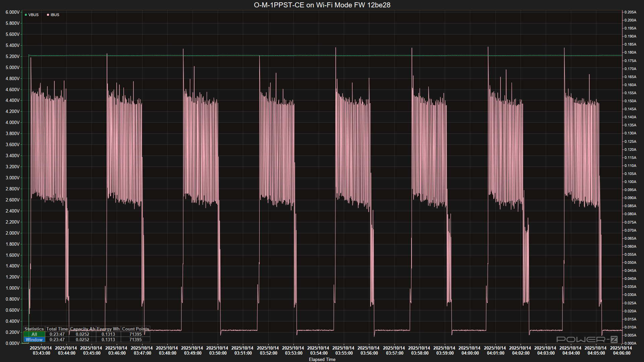Click the 03:43:00 time axis marker
The image size is (644, 362).
pos(41,351)
